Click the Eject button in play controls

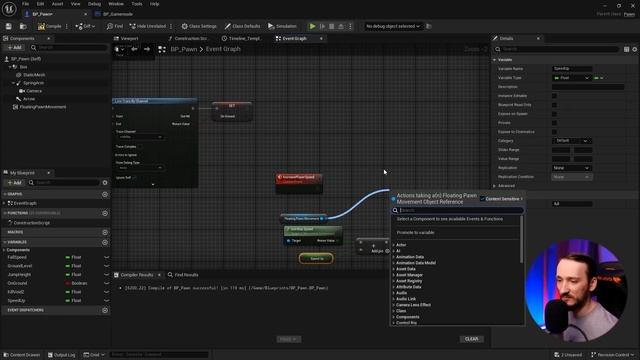341,26
